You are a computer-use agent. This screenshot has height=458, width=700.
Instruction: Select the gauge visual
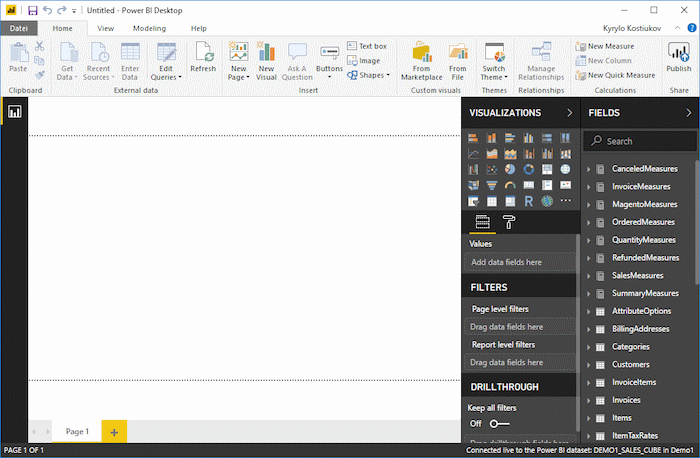(x=510, y=185)
